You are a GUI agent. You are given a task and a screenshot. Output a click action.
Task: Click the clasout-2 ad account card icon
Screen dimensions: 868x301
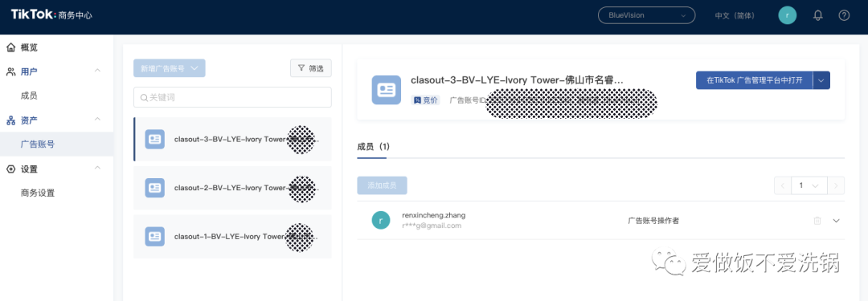tap(155, 188)
